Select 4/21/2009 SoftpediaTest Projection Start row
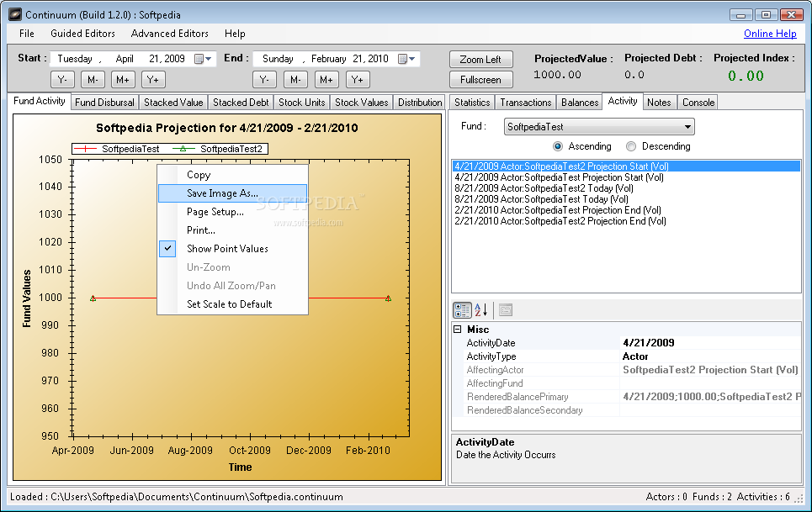This screenshot has width=812, height=512. [x=627, y=177]
